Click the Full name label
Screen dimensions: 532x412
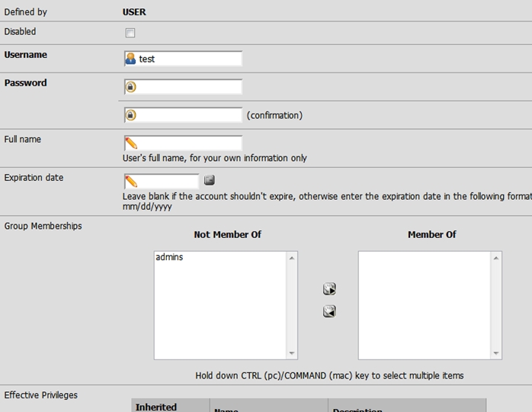point(22,140)
